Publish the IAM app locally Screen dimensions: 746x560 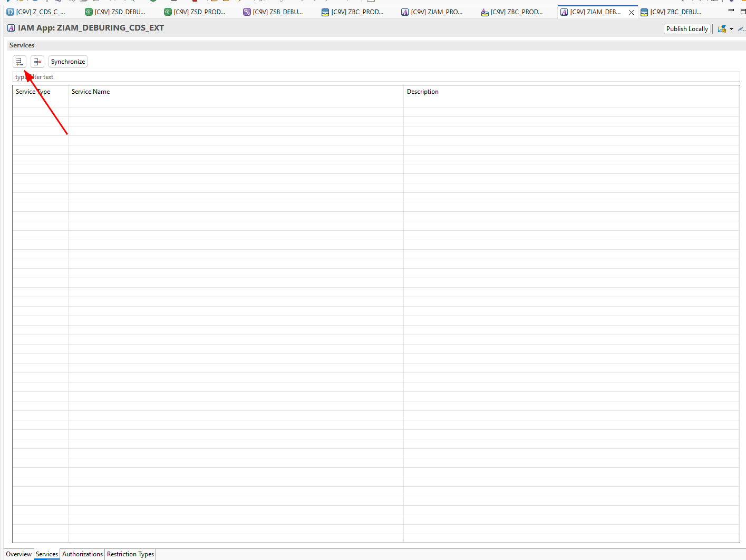[687, 29]
